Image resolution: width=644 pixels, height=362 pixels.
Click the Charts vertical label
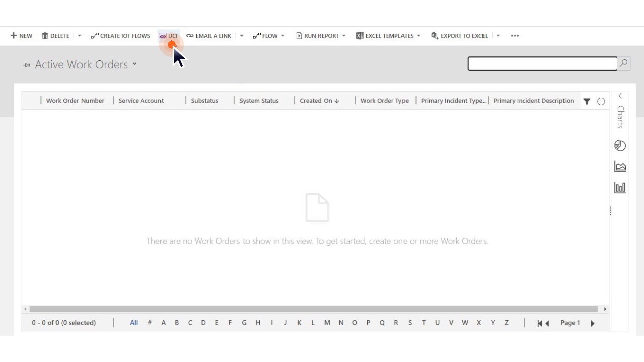click(x=620, y=117)
